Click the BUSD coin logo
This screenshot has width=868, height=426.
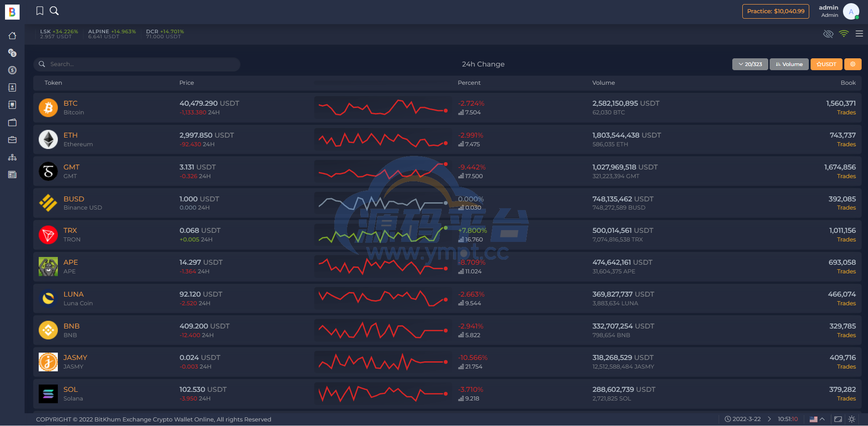(48, 203)
